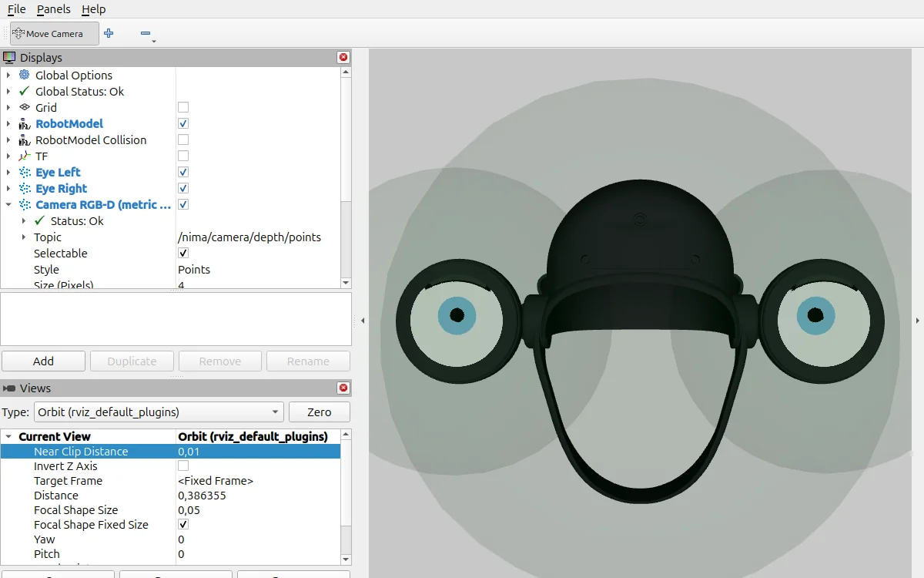Expand the Topic property row

pyautogui.click(x=24, y=237)
